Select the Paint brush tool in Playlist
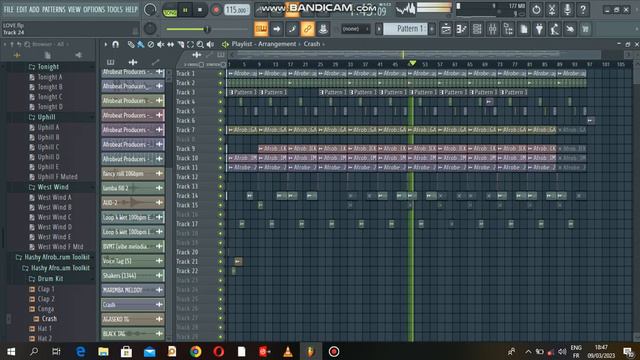Screen dimensions: 640x360 click(x=140, y=44)
